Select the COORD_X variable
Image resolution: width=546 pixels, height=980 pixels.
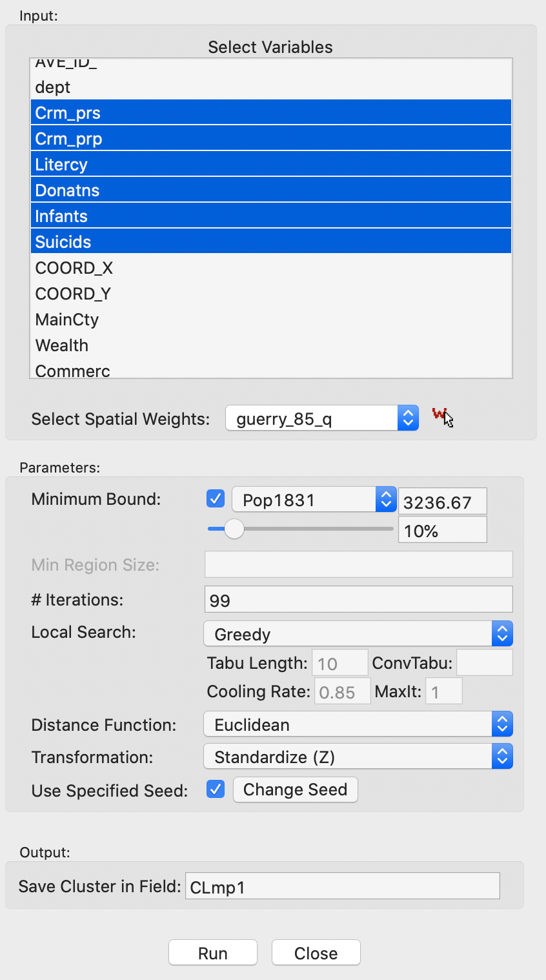point(271,268)
